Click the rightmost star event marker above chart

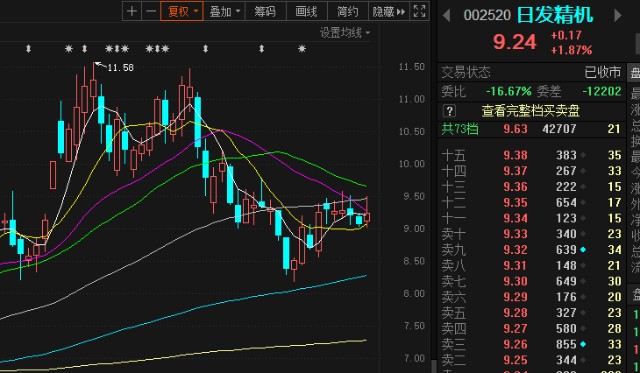pyautogui.click(x=302, y=49)
